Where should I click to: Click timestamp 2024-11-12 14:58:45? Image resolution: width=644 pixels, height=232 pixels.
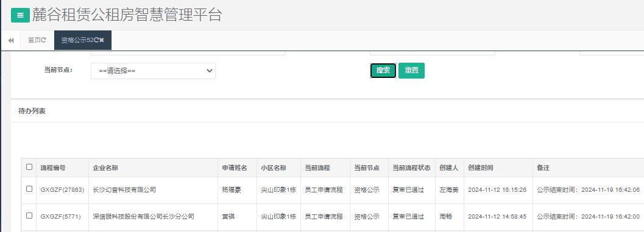pos(497,216)
